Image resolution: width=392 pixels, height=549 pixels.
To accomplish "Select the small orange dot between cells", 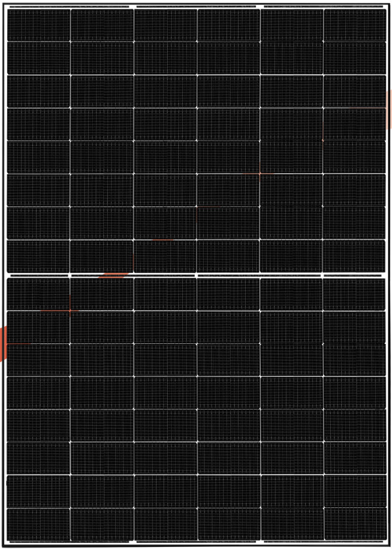I will [x=322, y=140].
